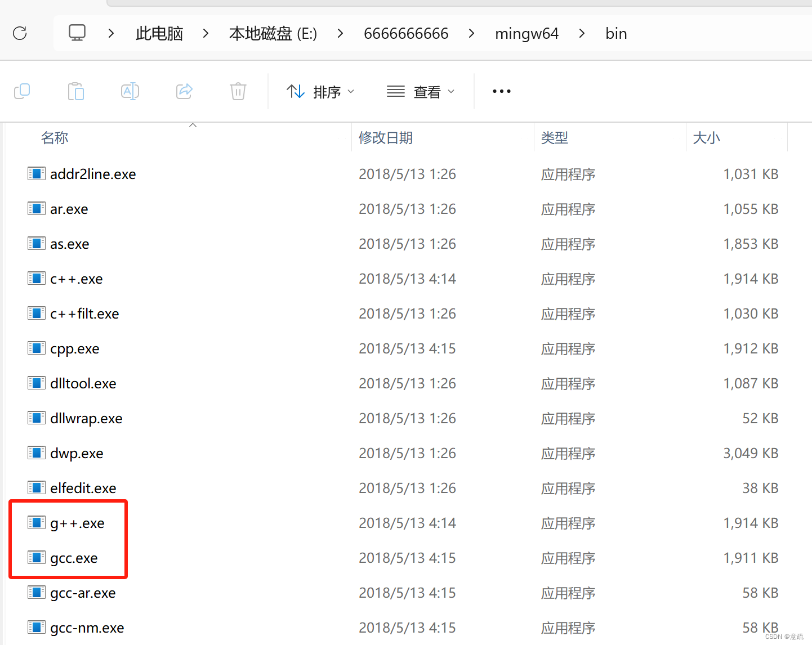Image resolution: width=812 pixels, height=645 pixels.
Task: Expand chevron after 本地磁盘 (E:)
Action: pyautogui.click(x=340, y=34)
